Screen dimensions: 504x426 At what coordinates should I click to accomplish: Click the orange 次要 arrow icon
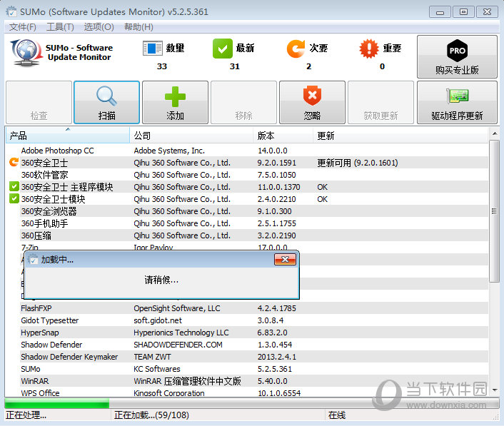click(x=296, y=49)
